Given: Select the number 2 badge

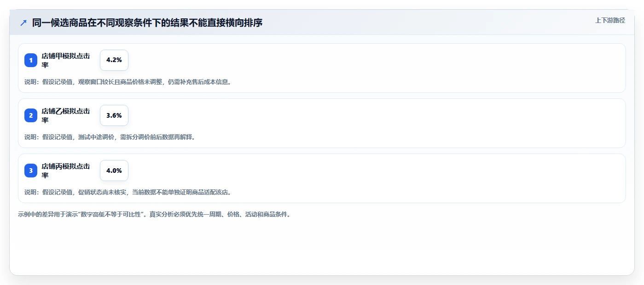Looking at the screenshot, I should point(31,115).
